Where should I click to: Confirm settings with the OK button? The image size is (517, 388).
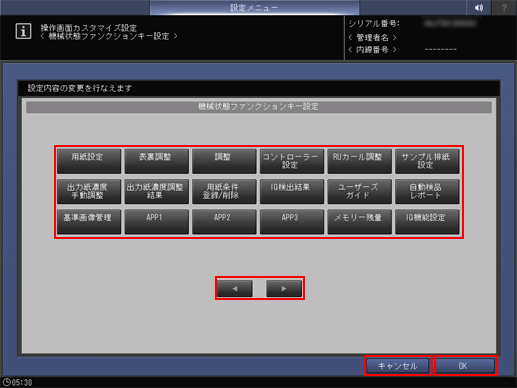[x=464, y=366]
